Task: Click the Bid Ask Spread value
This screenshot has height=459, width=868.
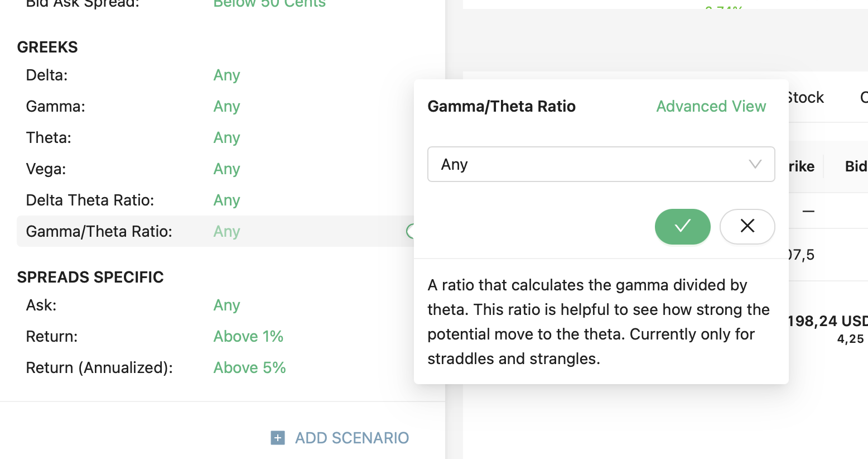Action: point(269,3)
